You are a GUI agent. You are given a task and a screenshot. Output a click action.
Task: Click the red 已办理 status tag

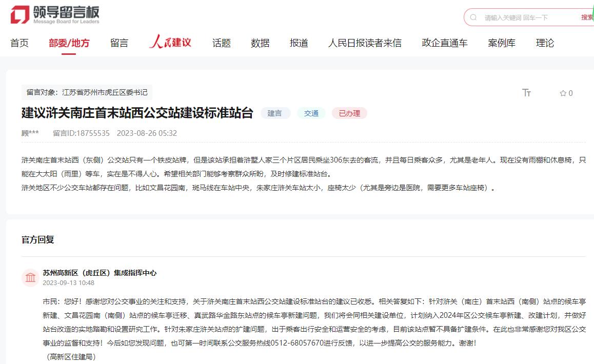349,113
